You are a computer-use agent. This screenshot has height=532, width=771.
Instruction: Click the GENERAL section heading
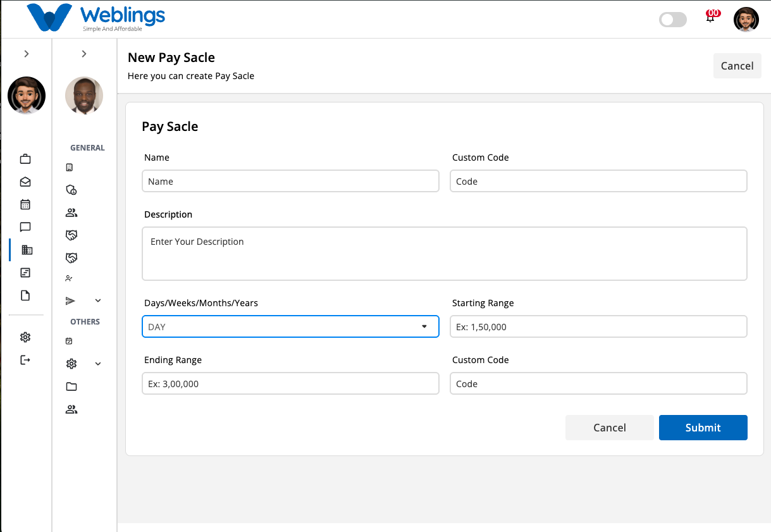87,148
